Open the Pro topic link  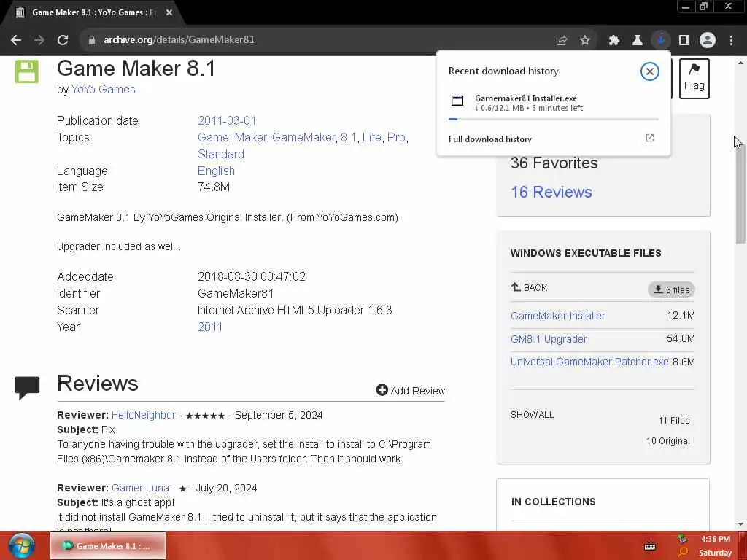pos(396,138)
